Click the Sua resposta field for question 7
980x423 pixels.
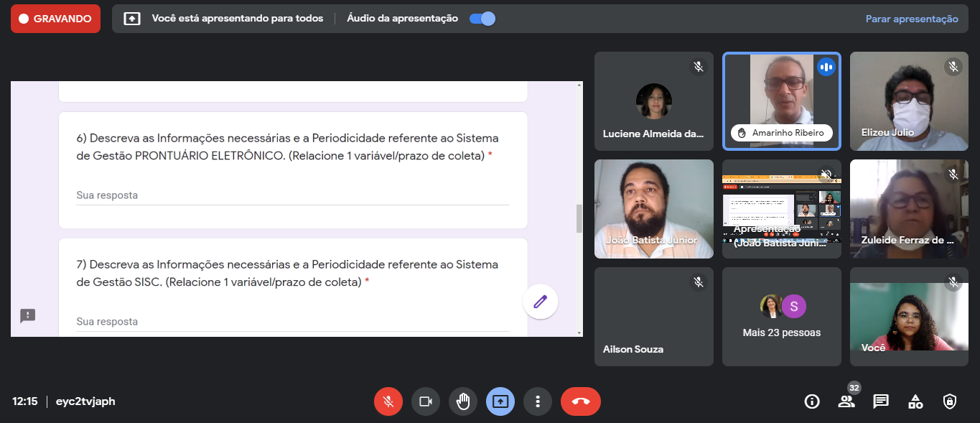pyautogui.click(x=292, y=322)
